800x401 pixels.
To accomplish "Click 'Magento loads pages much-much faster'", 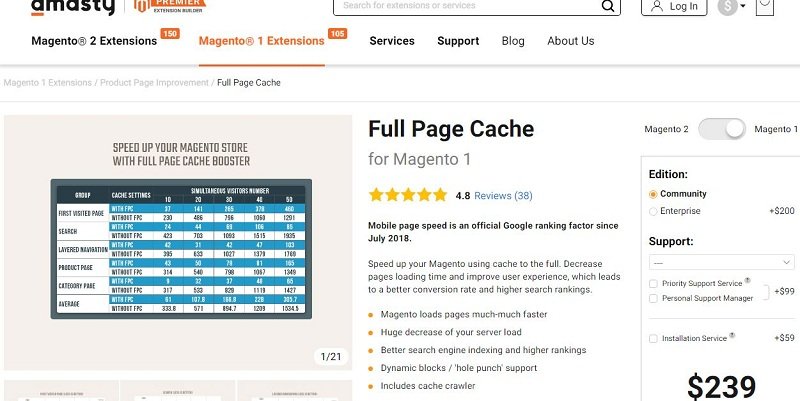I will coord(464,314).
